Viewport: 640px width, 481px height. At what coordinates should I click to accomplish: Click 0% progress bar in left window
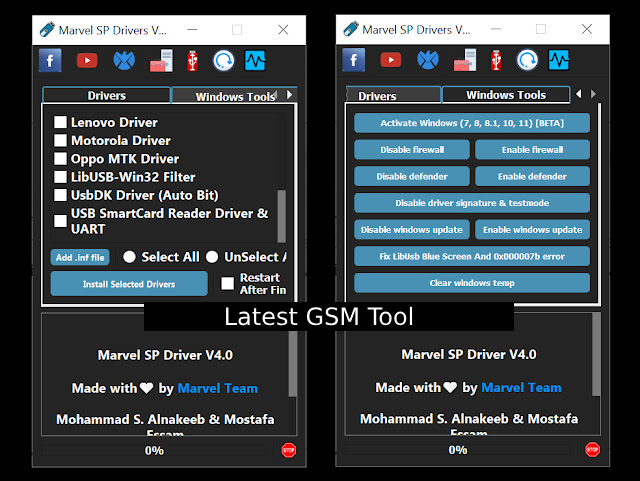tap(154, 450)
